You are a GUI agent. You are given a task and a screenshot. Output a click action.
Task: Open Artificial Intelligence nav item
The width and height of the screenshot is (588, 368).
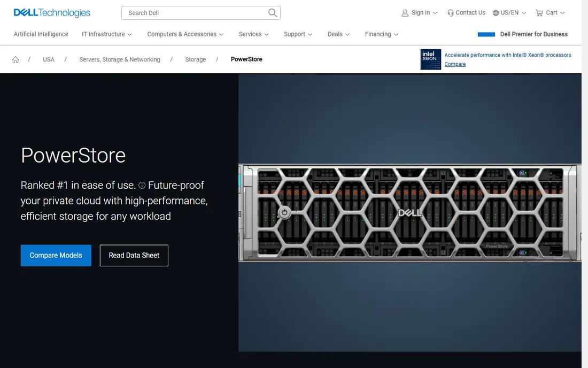[41, 34]
